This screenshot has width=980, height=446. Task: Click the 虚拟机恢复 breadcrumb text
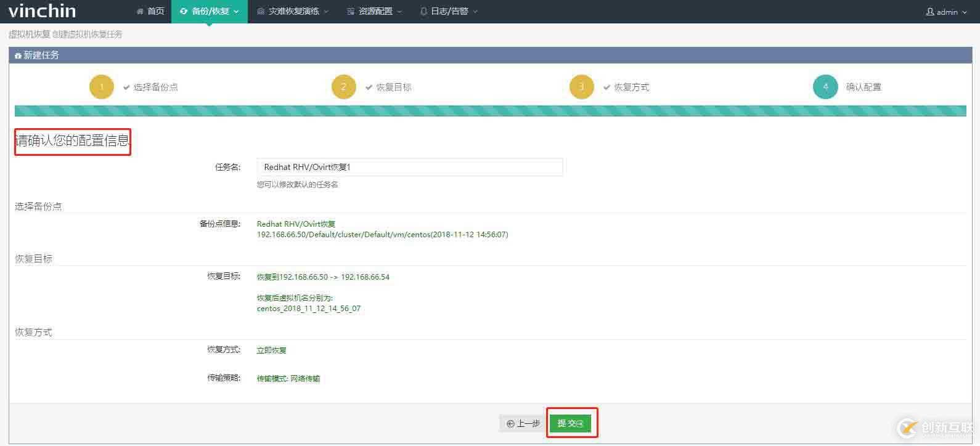pyautogui.click(x=29, y=34)
